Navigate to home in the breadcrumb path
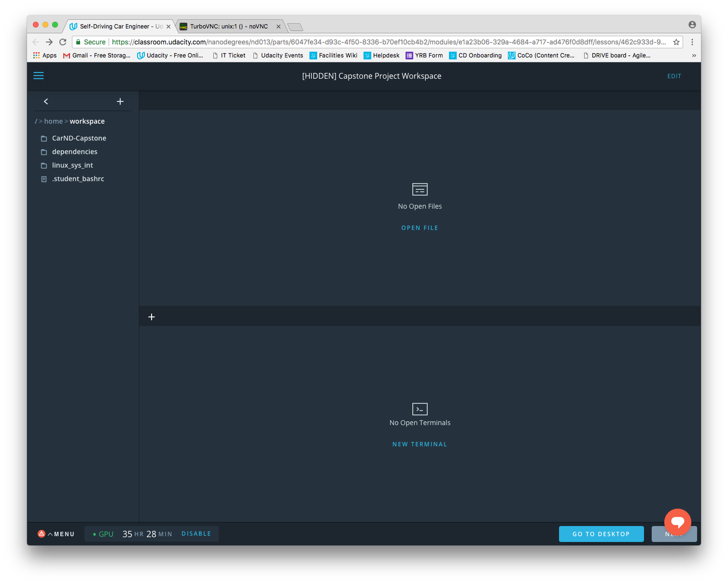This screenshot has height=584, width=728. (53, 121)
